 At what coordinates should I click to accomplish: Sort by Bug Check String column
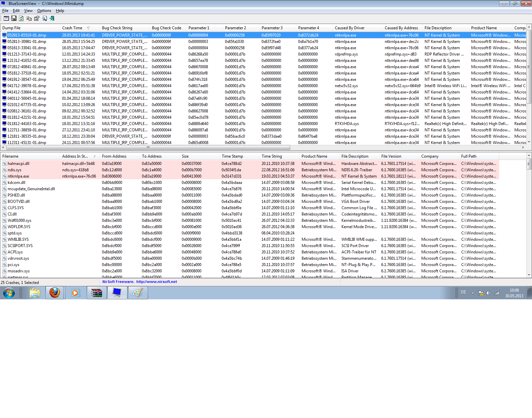(x=125, y=28)
